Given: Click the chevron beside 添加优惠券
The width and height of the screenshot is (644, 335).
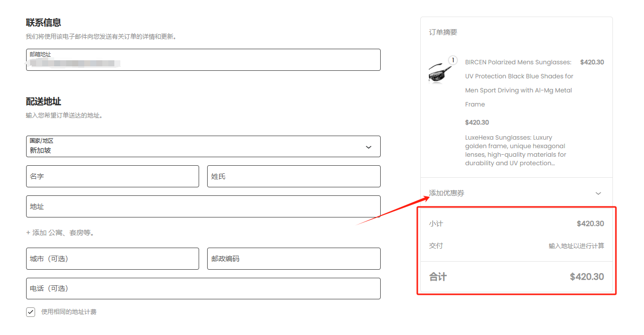Looking at the screenshot, I should (598, 193).
